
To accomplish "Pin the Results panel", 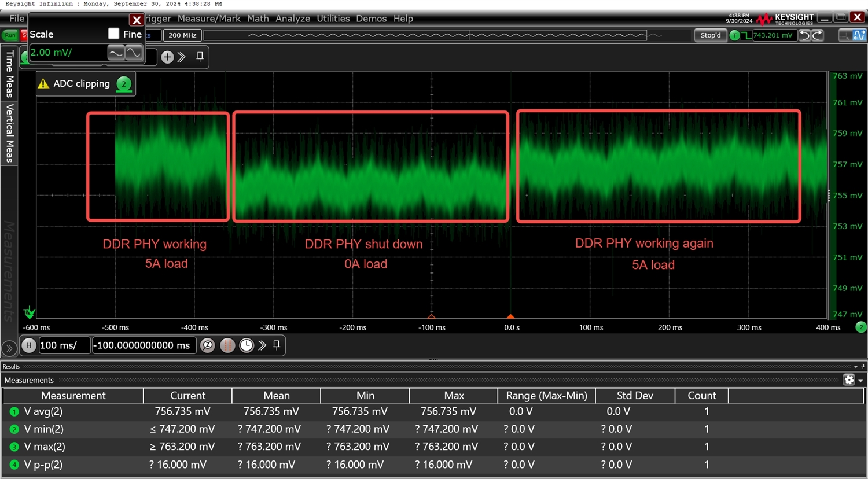I will coord(863,366).
